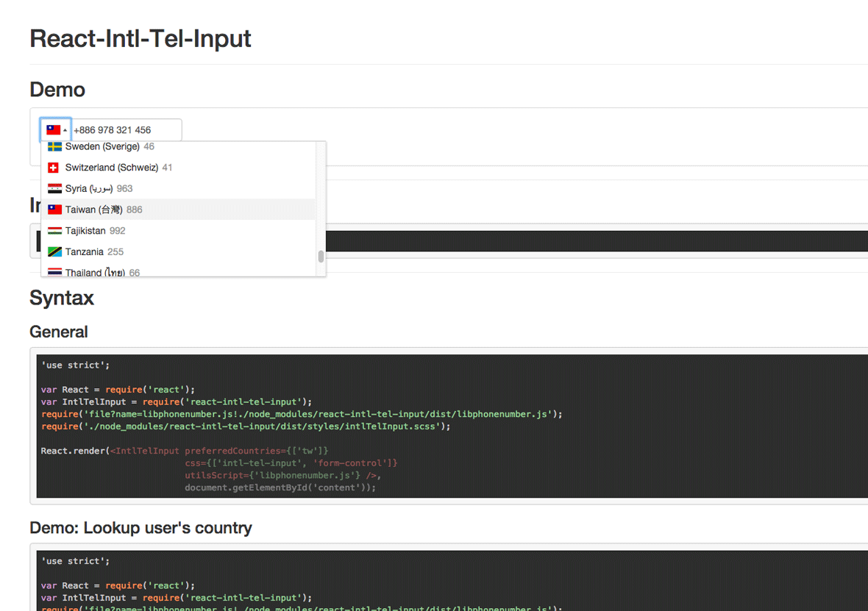Select Thailand 66 from the country list
868x611 pixels.
coord(178,271)
